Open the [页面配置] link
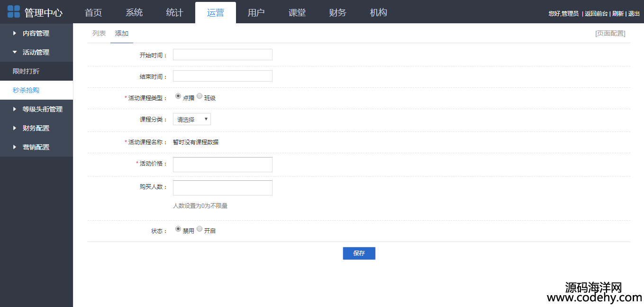This screenshot has height=307, width=644. coord(610,33)
